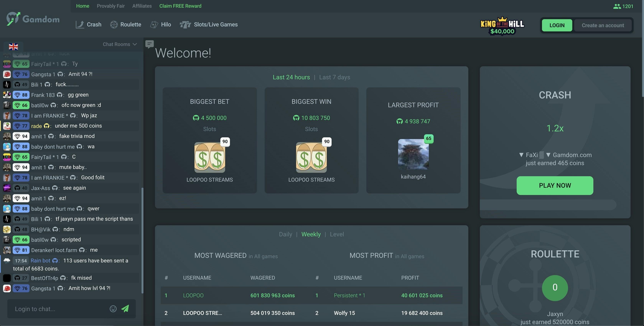
Task: Switch stats to Last 7 days
Action: point(334,77)
